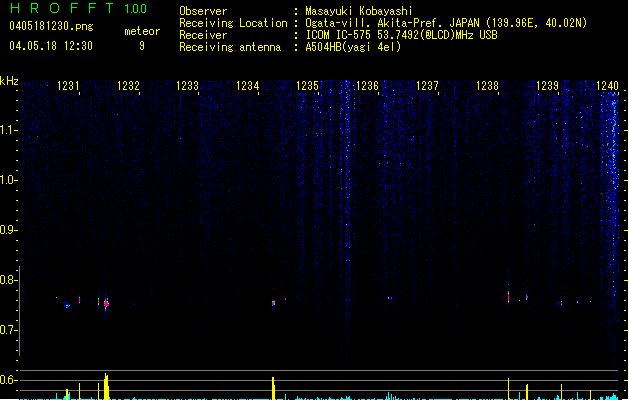Click the 0.9 kHz axis label

(x=8, y=229)
